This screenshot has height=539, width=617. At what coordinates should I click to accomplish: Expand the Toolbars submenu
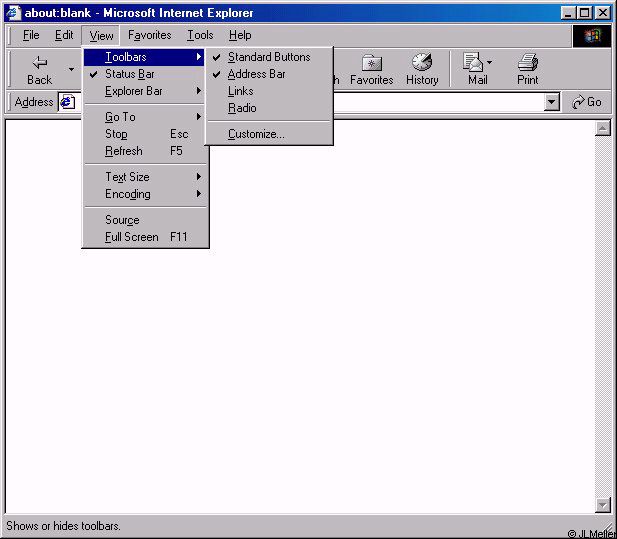pyautogui.click(x=144, y=57)
